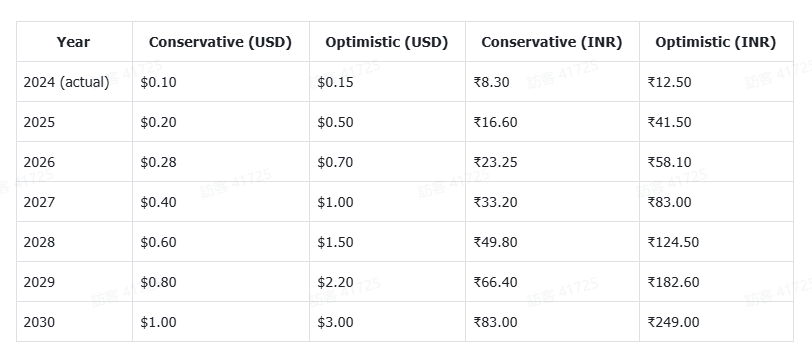Viewport: 812px width, 362px height.
Task: Select the 2024 (actual) row label
Action: [74, 82]
